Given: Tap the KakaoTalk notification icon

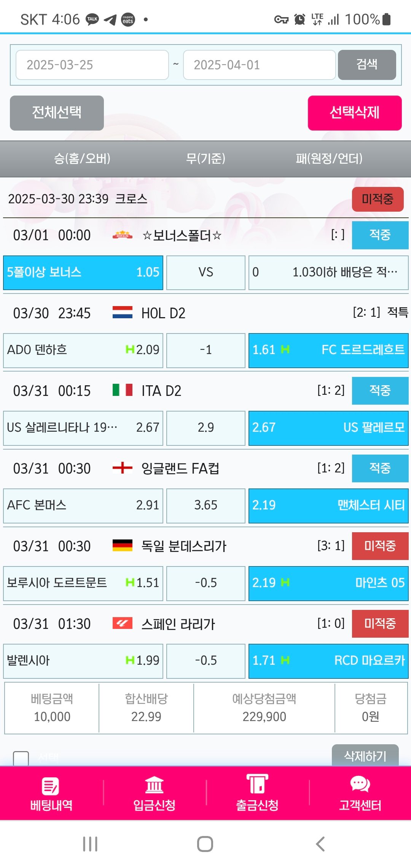Looking at the screenshot, I should point(92,19).
